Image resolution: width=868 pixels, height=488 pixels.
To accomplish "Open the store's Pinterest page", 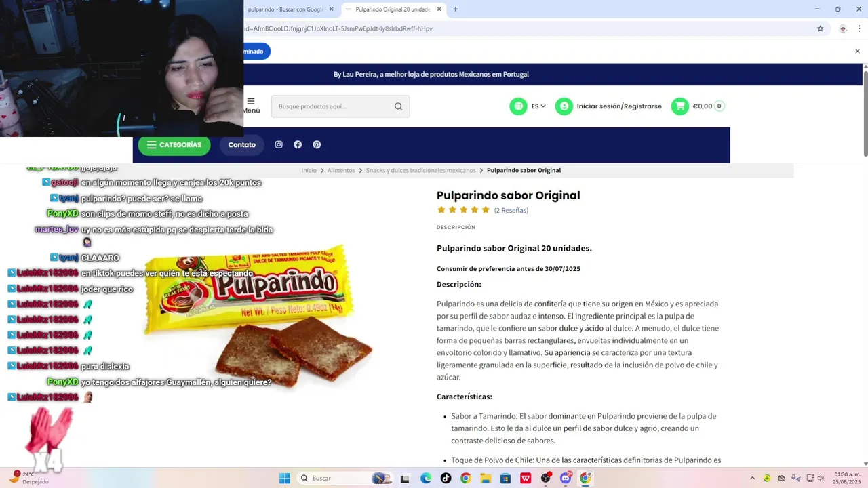I will [x=317, y=144].
